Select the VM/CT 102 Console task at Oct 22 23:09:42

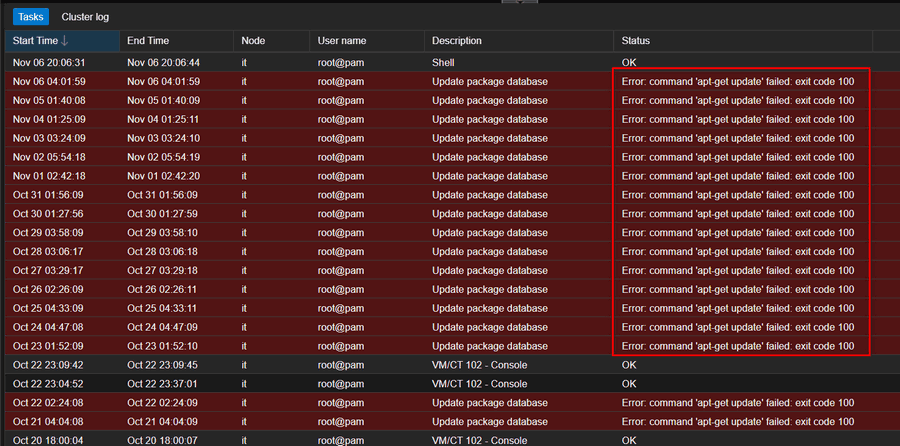tap(479, 365)
